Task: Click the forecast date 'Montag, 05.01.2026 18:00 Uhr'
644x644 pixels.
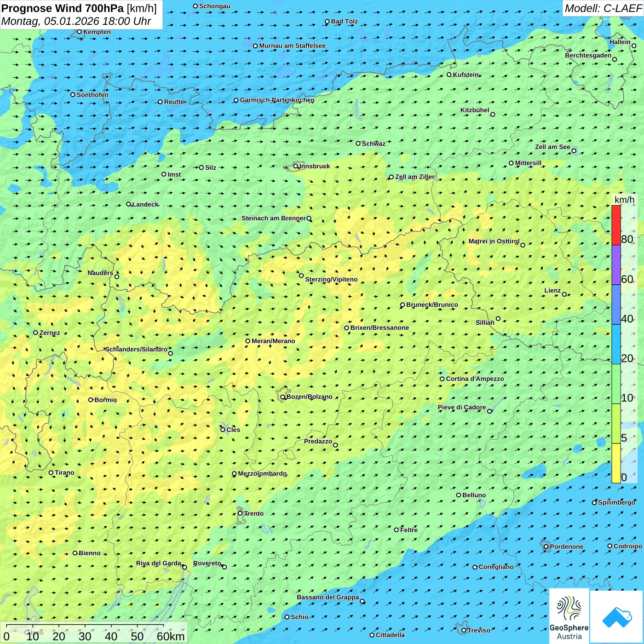Action: 76,21
